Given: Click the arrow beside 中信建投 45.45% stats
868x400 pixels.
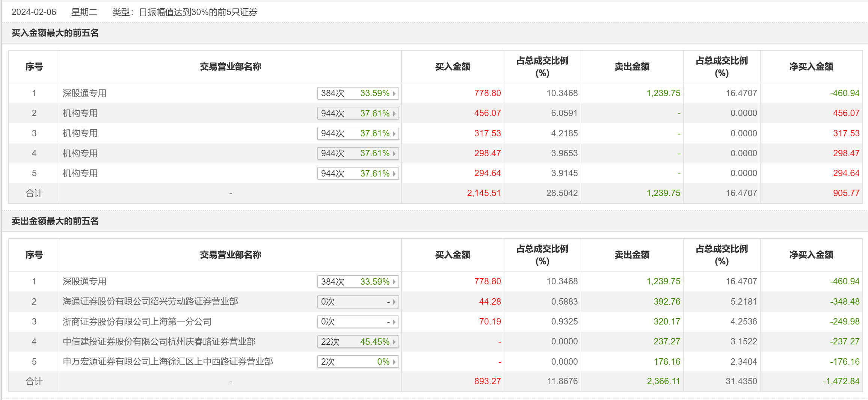Looking at the screenshot, I should pos(394,342).
